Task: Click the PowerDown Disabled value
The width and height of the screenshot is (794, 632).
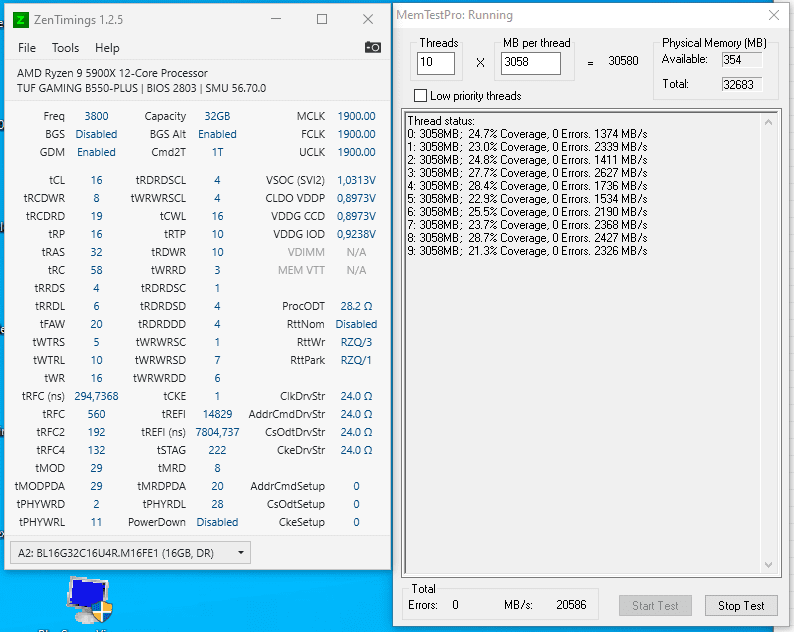Action: point(217,522)
